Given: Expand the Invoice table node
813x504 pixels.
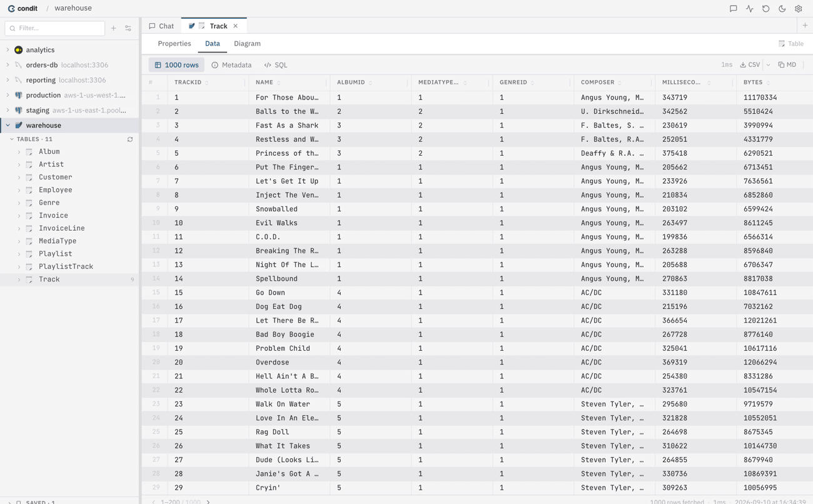Looking at the screenshot, I should (x=19, y=216).
